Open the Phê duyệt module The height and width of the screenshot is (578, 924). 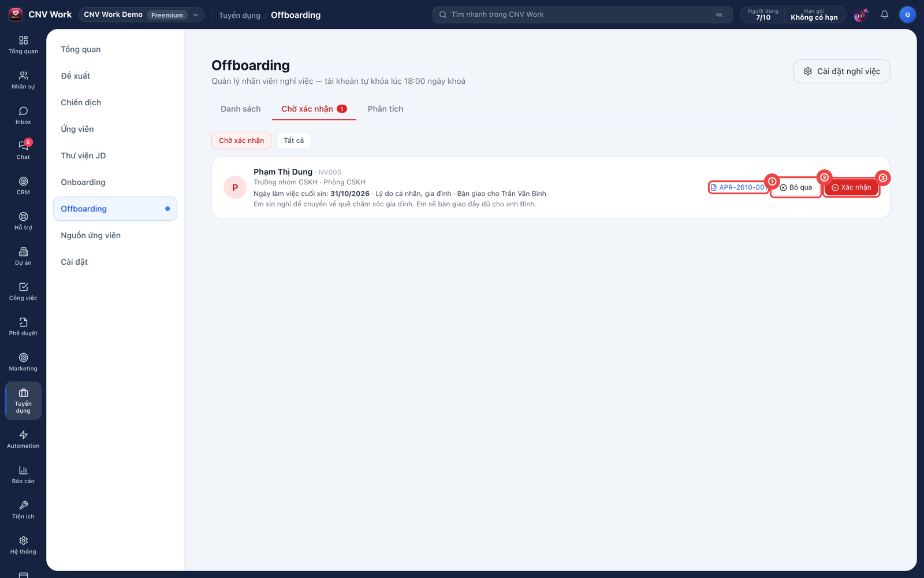coord(23,327)
